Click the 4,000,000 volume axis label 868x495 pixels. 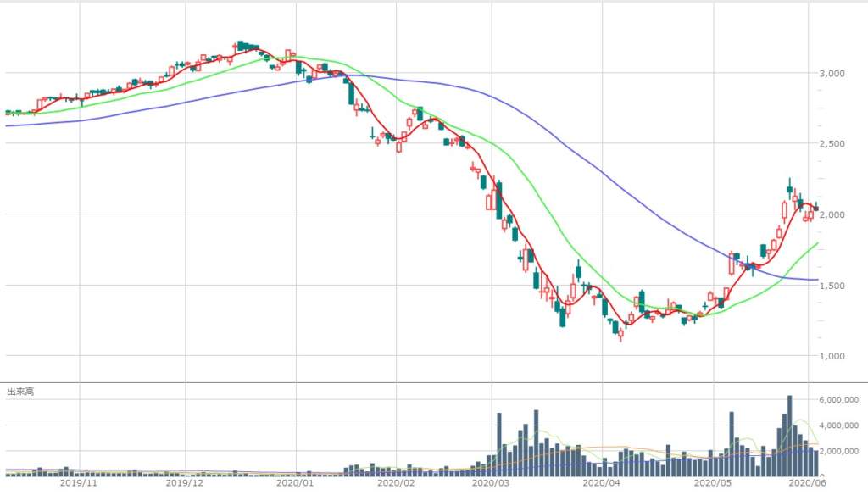pyautogui.click(x=838, y=425)
